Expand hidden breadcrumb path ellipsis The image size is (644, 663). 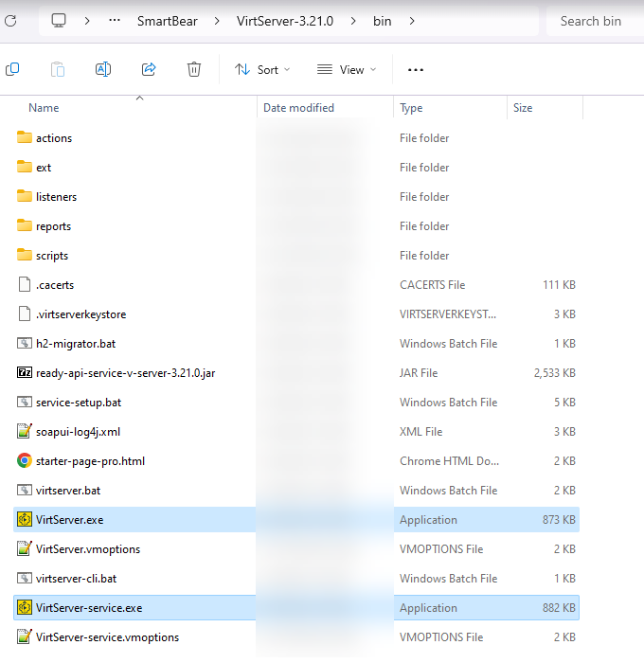coord(115,20)
